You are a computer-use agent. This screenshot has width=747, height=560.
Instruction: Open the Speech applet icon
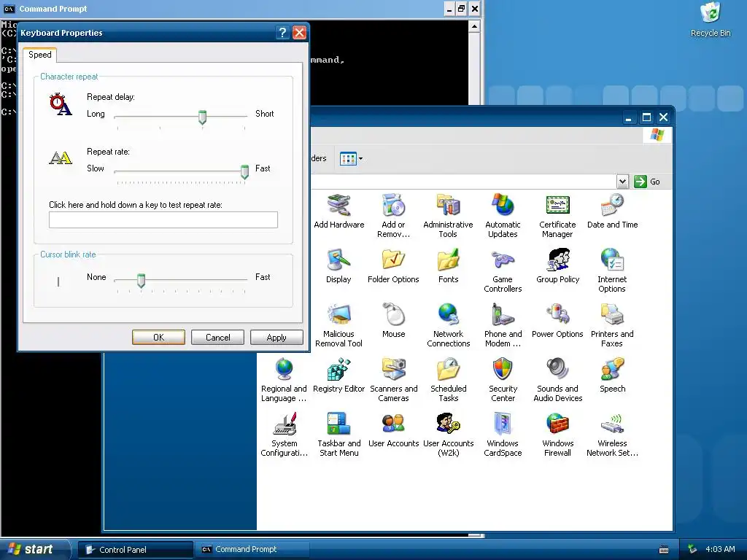pyautogui.click(x=612, y=370)
